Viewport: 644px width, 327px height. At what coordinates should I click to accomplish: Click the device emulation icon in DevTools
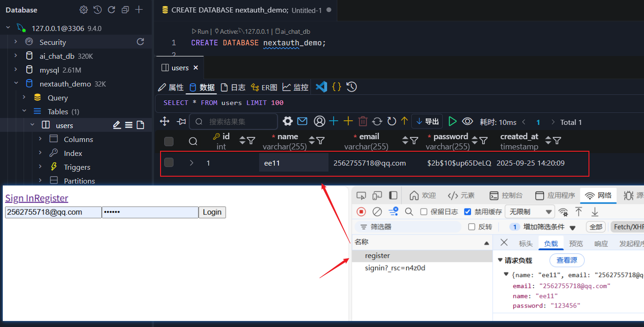(x=377, y=195)
